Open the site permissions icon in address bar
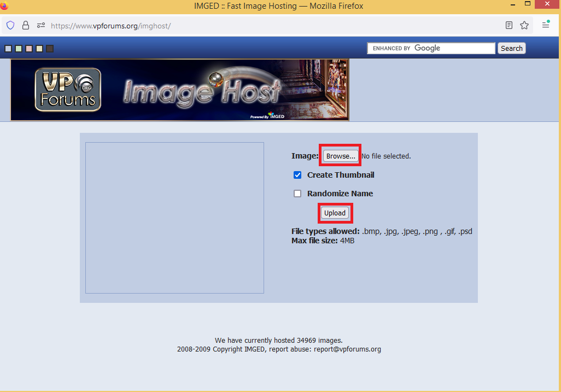The image size is (561, 392). [x=40, y=25]
